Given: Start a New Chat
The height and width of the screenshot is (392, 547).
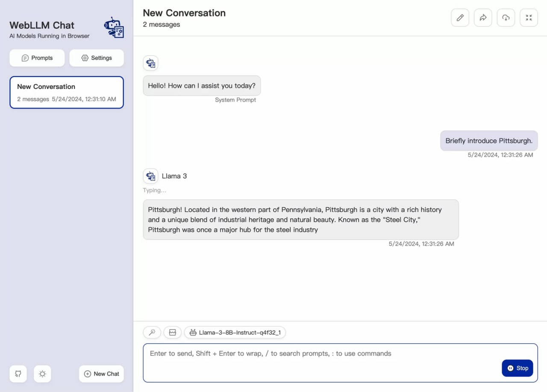Looking at the screenshot, I should [x=101, y=374].
